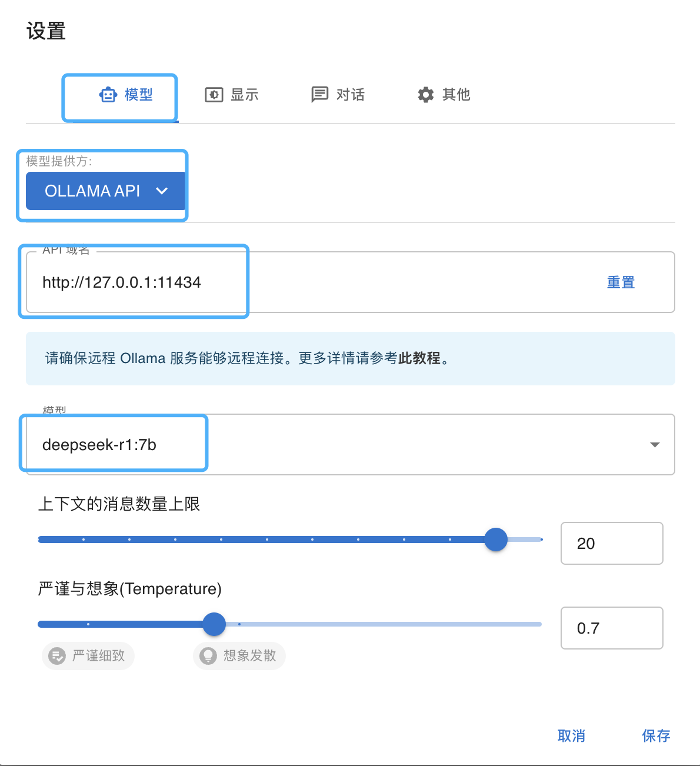The width and height of the screenshot is (700, 766).
Task: Click the 取消 button to cancel
Action: tap(571, 735)
